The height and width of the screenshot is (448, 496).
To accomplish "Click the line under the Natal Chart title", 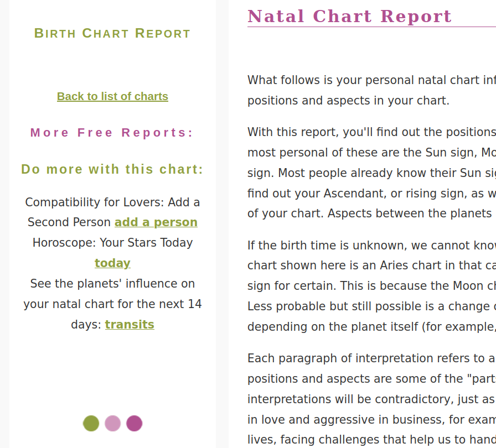I will click(x=371, y=27).
